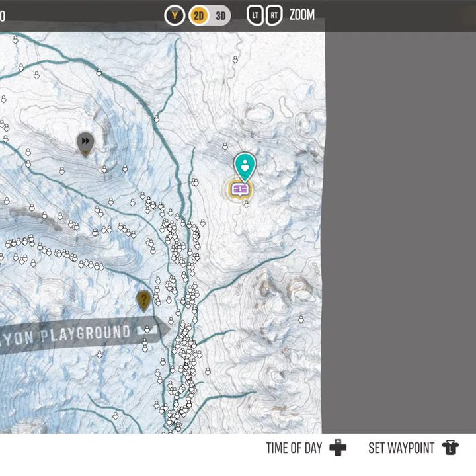This screenshot has width=476, height=476.
Task: Open the purple chest marker
Action: pos(240,190)
